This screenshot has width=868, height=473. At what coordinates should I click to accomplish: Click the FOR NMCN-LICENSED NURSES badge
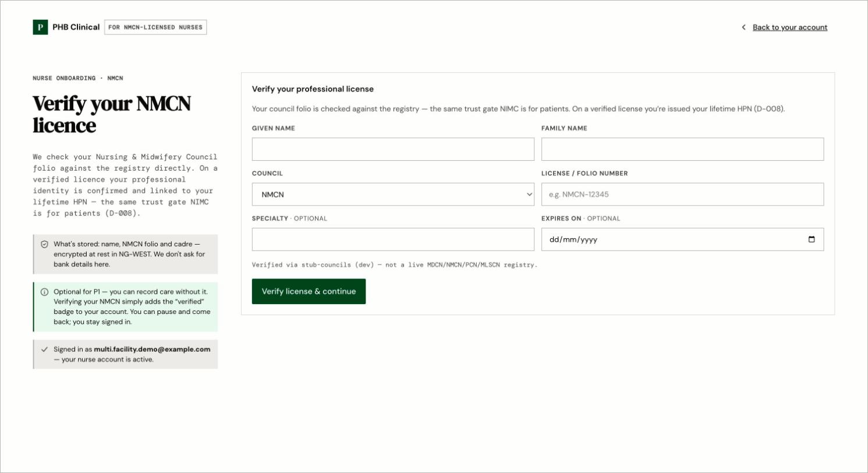[155, 27]
